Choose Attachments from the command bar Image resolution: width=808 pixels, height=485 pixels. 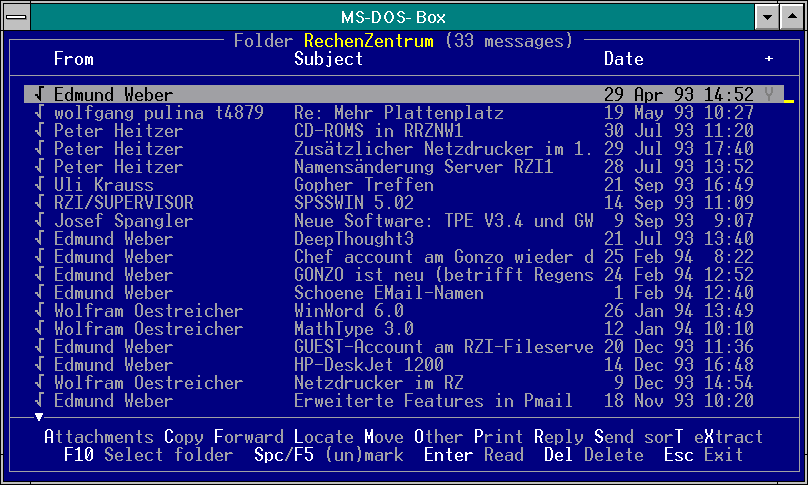click(98, 437)
